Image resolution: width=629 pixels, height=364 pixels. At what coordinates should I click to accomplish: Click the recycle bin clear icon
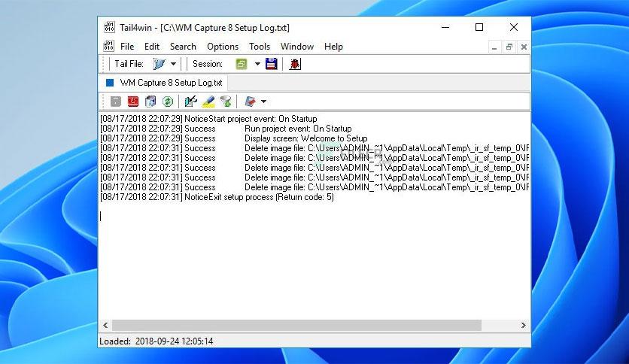150,102
